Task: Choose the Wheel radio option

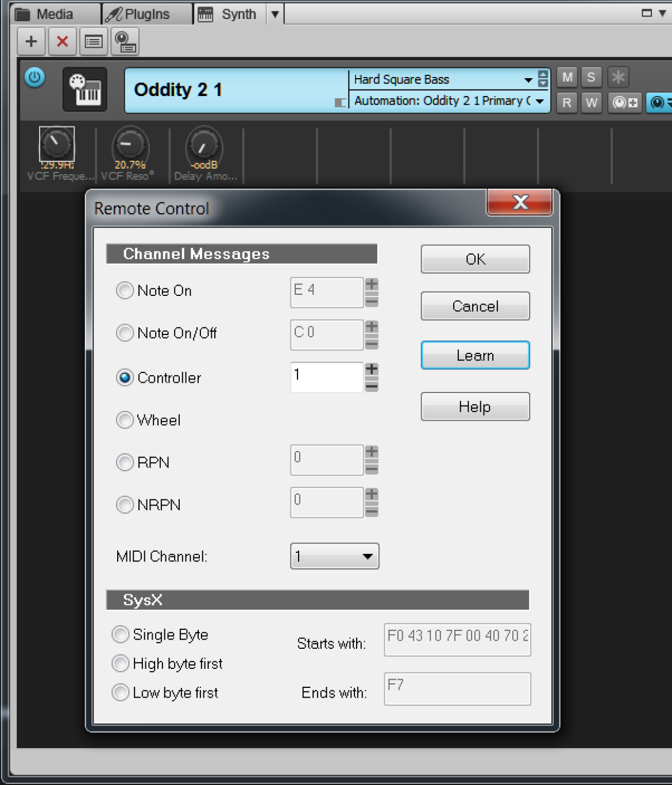Action: pos(125,420)
